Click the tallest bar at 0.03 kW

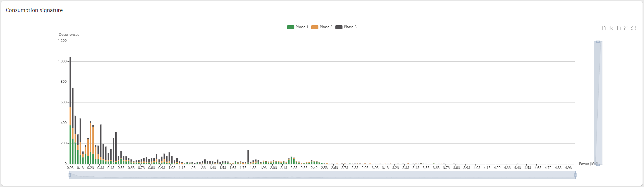[x=70, y=111]
